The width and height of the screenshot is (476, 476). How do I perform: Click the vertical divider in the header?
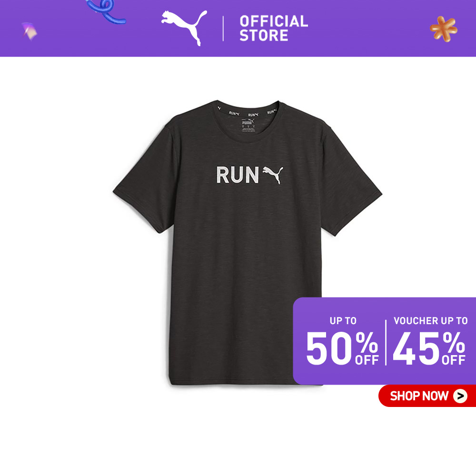pyautogui.click(x=223, y=28)
